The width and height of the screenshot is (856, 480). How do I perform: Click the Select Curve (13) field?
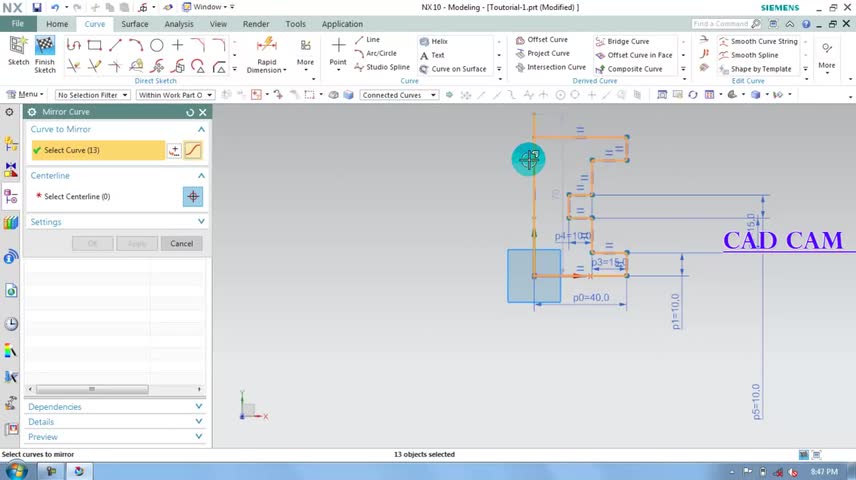pyautogui.click(x=98, y=150)
